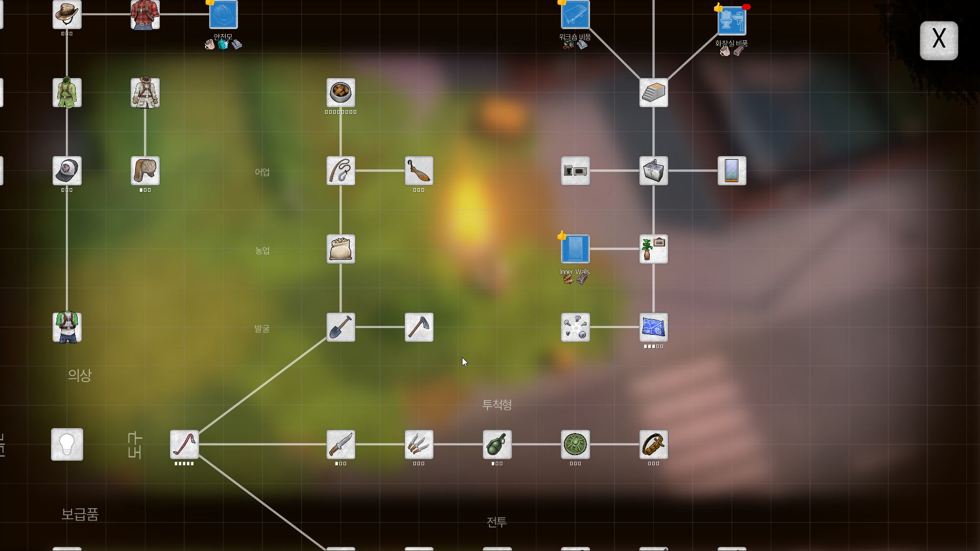
Task: Click the shovel excavation node
Action: coord(340,327)
